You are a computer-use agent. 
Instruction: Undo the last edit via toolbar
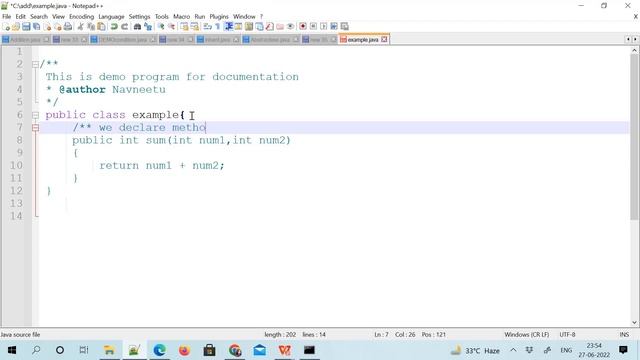coord(114,27)
